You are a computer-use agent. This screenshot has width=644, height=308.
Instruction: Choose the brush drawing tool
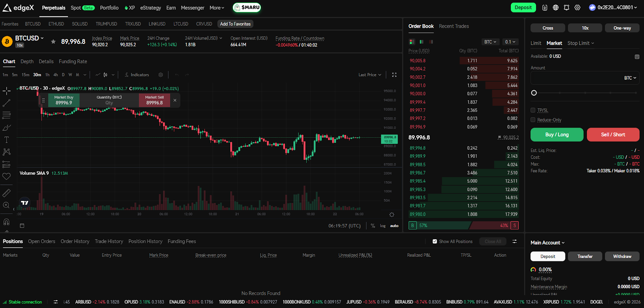click(6, 128)
